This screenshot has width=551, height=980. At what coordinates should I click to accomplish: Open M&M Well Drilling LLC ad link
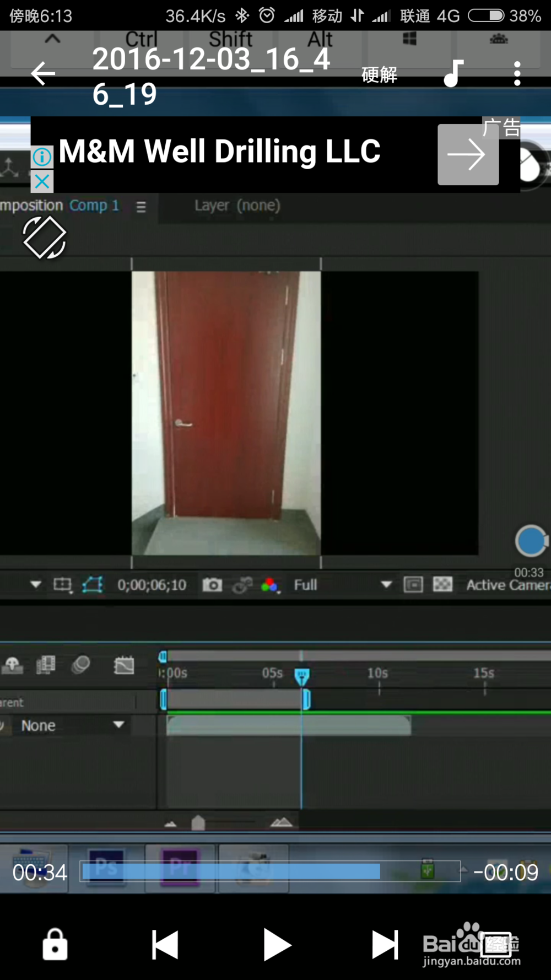point(219,151)
